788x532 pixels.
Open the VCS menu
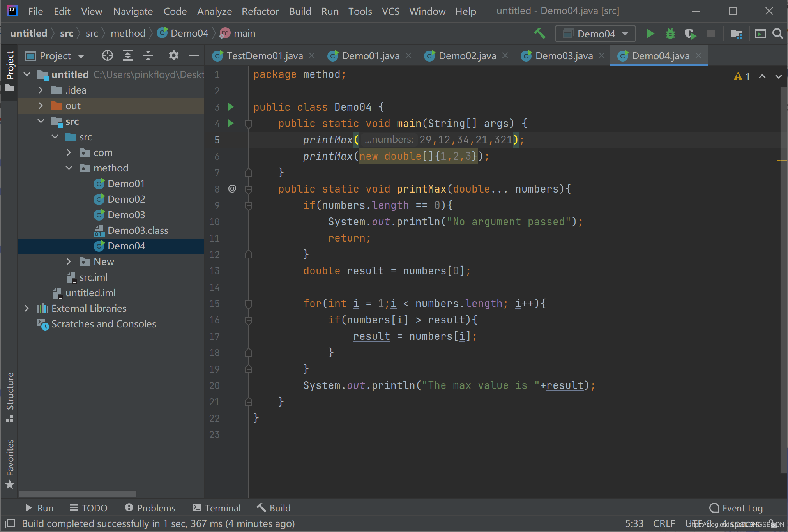390,11
